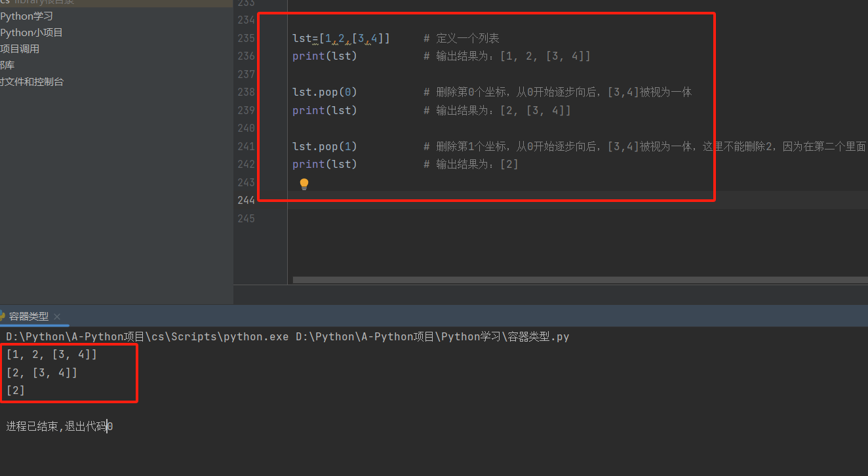The width and height of the screenshot is (868, 476).
Task: Select the 项目调用 item in project tree
Action: [x=20, y=49]
